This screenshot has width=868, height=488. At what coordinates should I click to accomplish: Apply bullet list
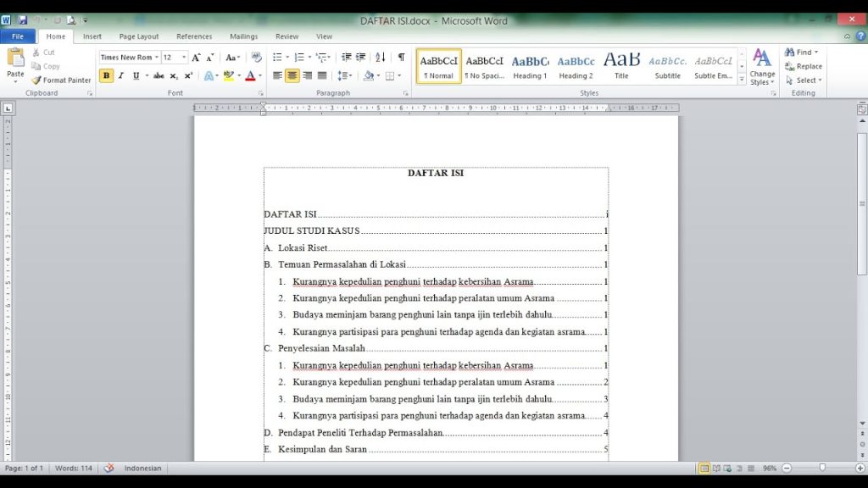[x=277, y=57]
